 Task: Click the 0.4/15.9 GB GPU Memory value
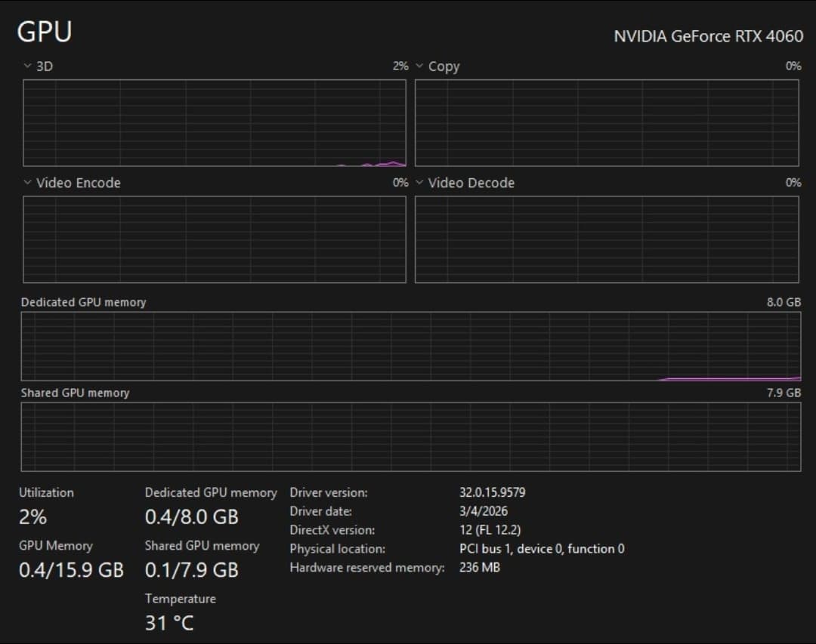71,569
